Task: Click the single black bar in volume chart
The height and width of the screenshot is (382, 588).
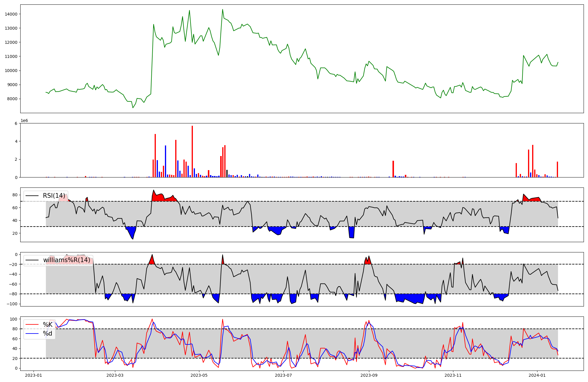Action: tap(227, 173)
